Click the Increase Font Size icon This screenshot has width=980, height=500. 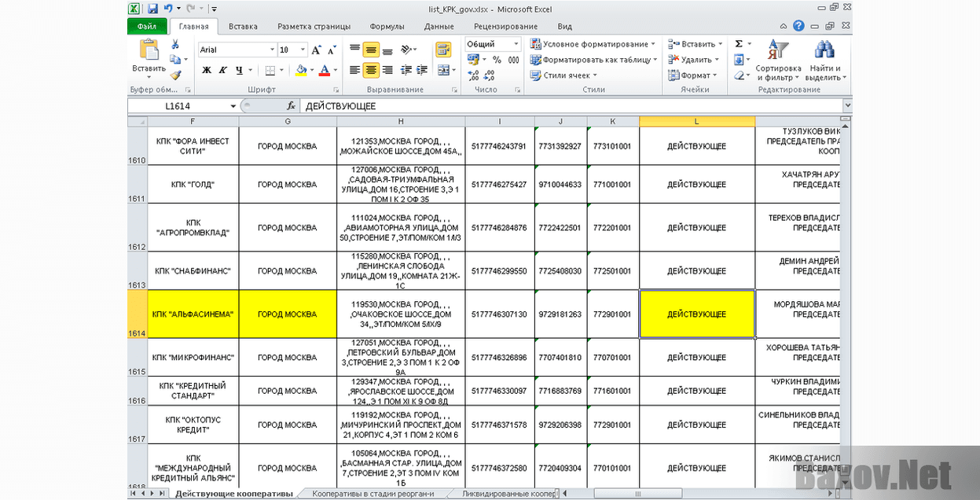(x=315, y=50)
